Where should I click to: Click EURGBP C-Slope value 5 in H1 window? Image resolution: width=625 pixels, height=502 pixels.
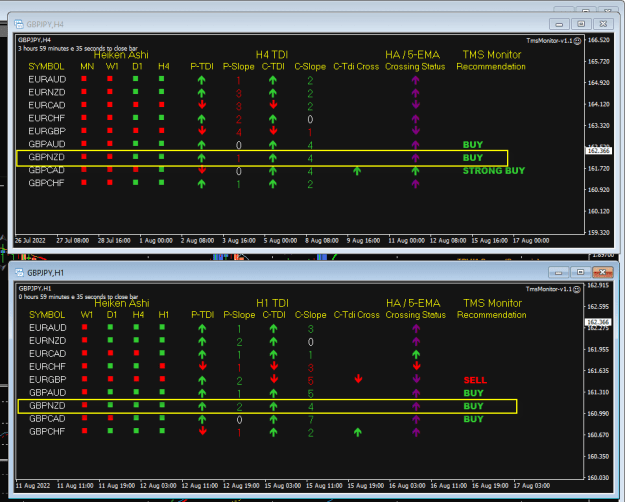pos(311,381)
